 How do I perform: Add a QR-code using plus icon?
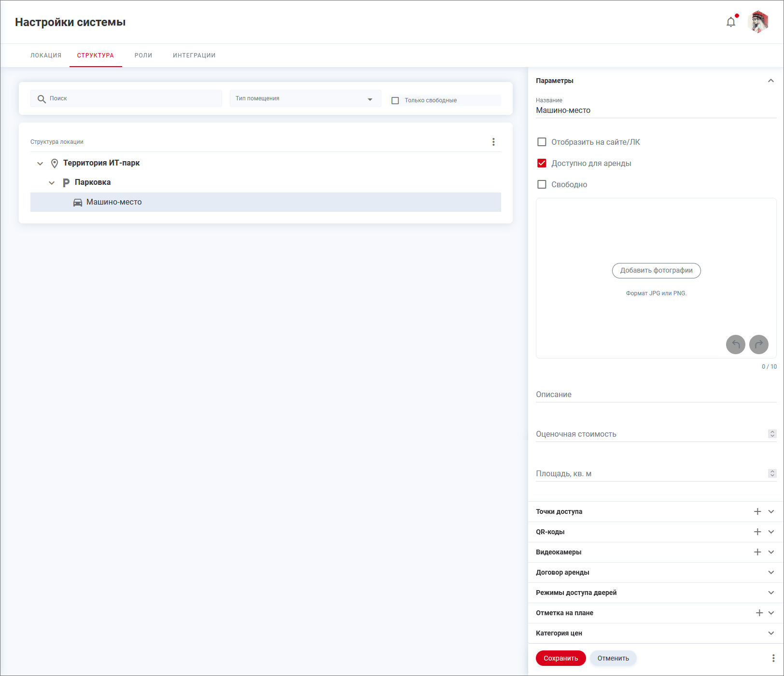(x=757, y=532)
